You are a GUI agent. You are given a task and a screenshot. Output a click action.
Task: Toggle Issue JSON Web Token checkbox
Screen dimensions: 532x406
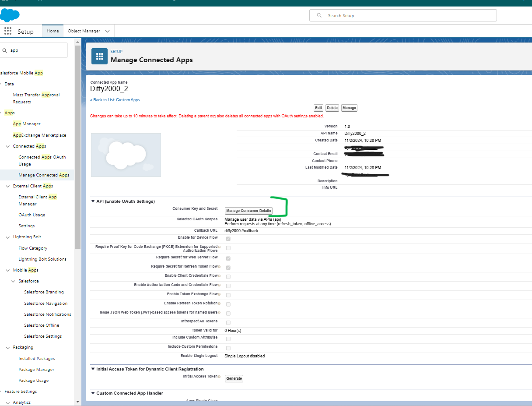coord(228,314)
